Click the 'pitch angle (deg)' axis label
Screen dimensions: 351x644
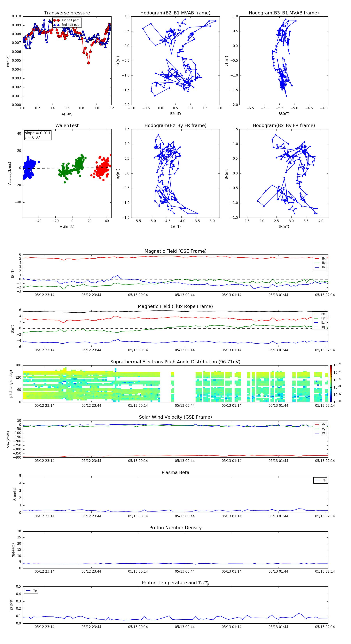11,384
